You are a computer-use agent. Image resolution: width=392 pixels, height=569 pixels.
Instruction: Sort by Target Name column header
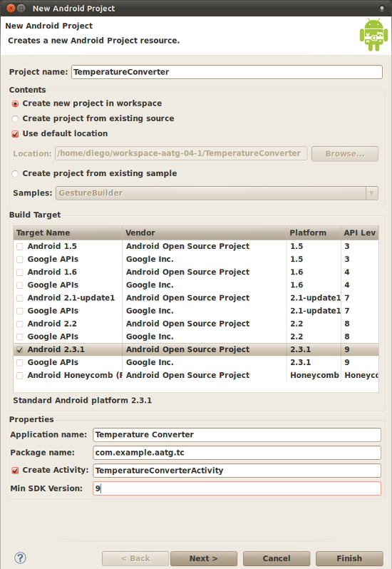(x=68, y=233)
